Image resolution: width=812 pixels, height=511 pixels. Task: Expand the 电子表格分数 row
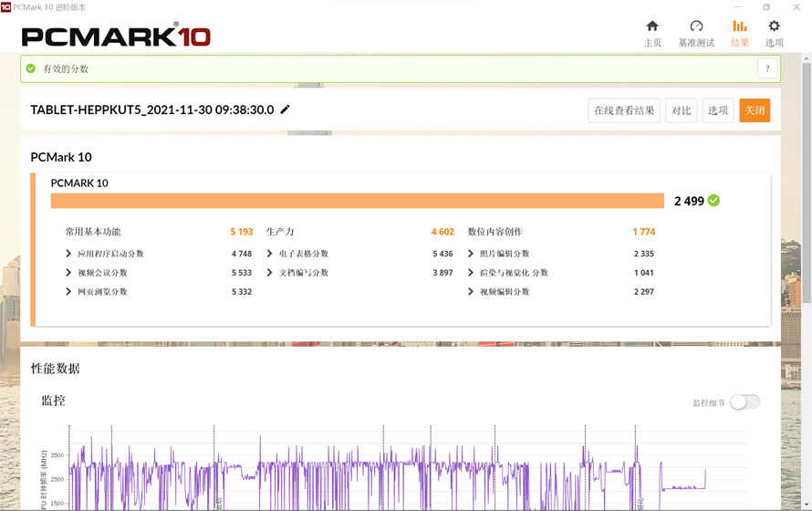pyautogui.click(x=269, y=253)
